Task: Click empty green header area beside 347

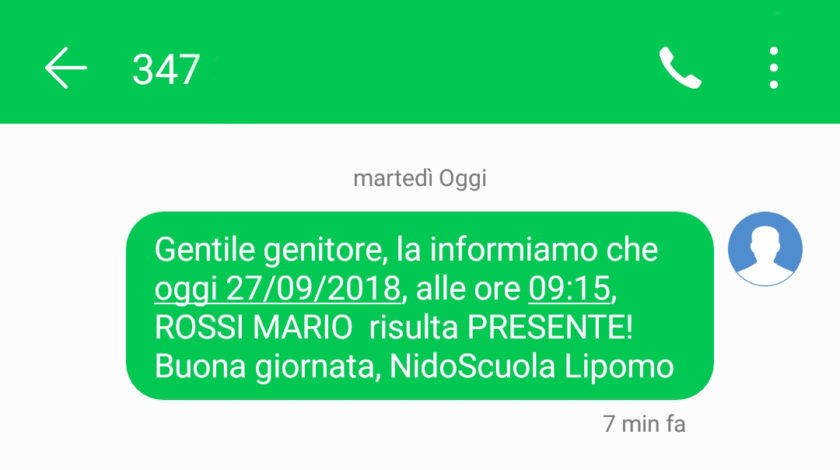Action: 429,68
